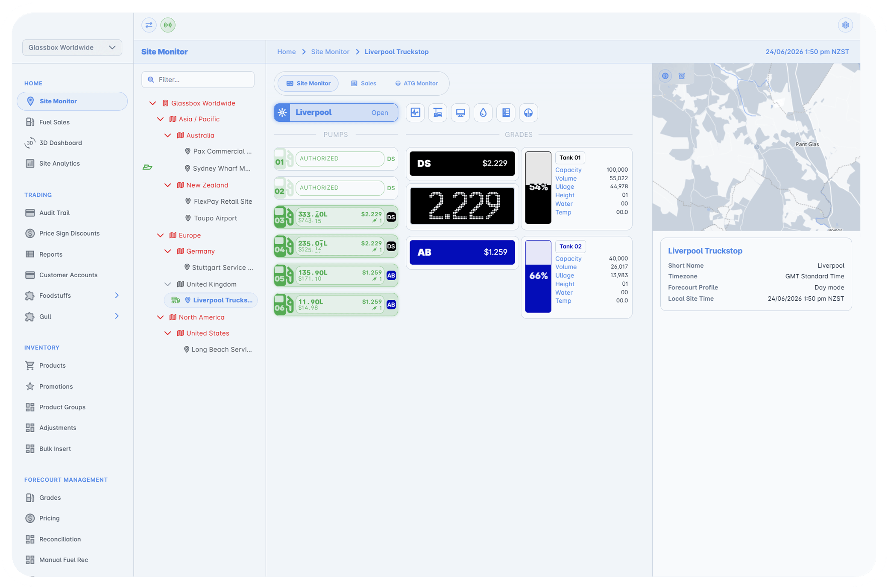Go to Home breadcrumb link
Image resolution: width=888 pixels, height=588 pixels.
[x=286, y=52]
